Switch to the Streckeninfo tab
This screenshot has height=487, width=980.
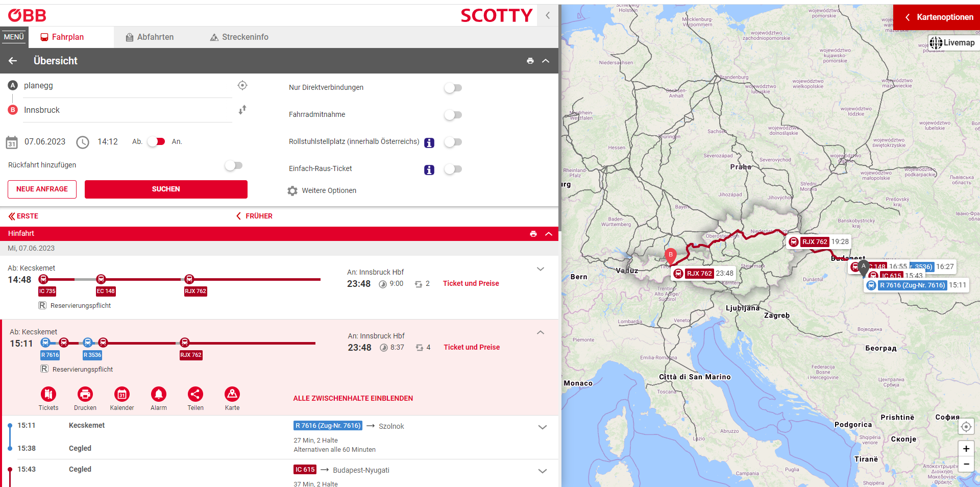[x=239, y=37]
